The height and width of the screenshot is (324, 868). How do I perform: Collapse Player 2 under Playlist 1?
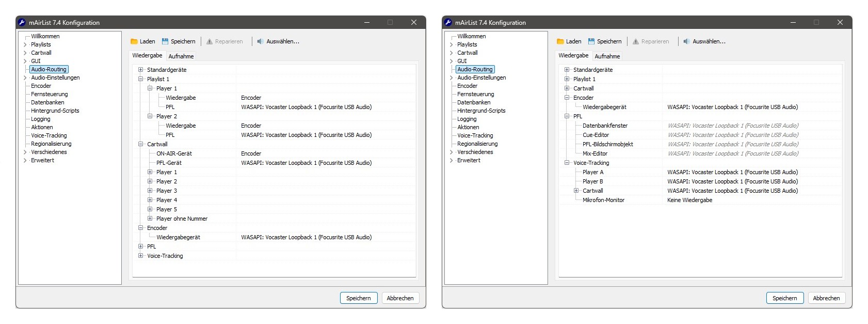150,116
